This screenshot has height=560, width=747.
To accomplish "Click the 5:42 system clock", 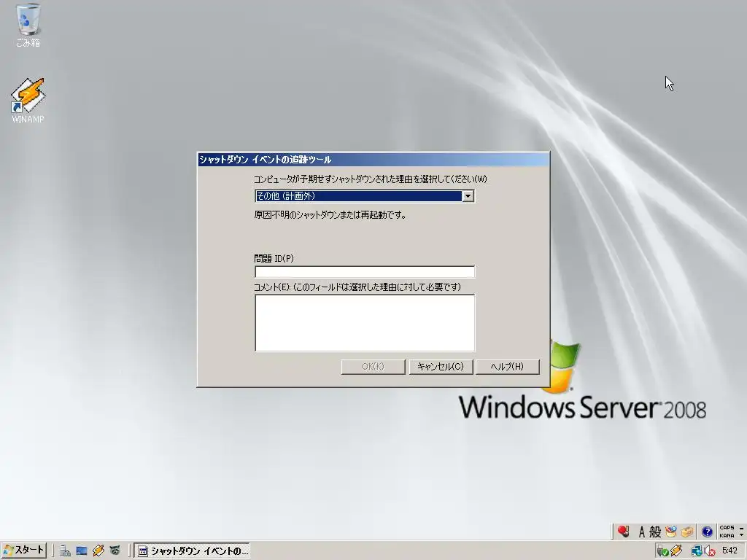I will (729, 551).
